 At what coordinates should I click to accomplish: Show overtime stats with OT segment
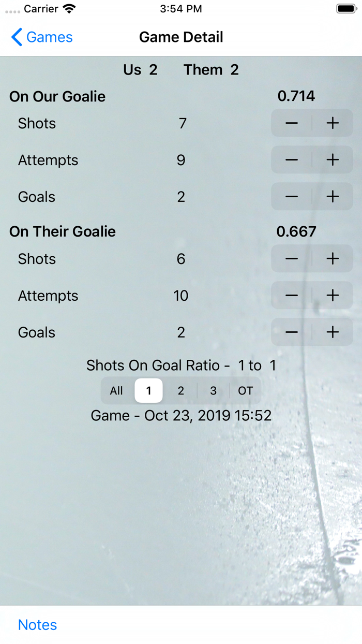tap(245, 391)
